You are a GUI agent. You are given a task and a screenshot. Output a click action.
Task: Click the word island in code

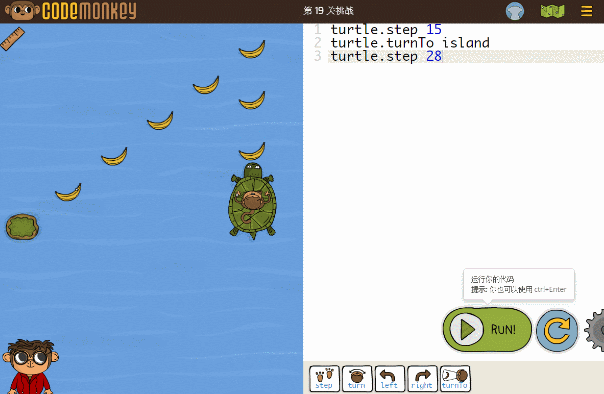click(466, 43)
